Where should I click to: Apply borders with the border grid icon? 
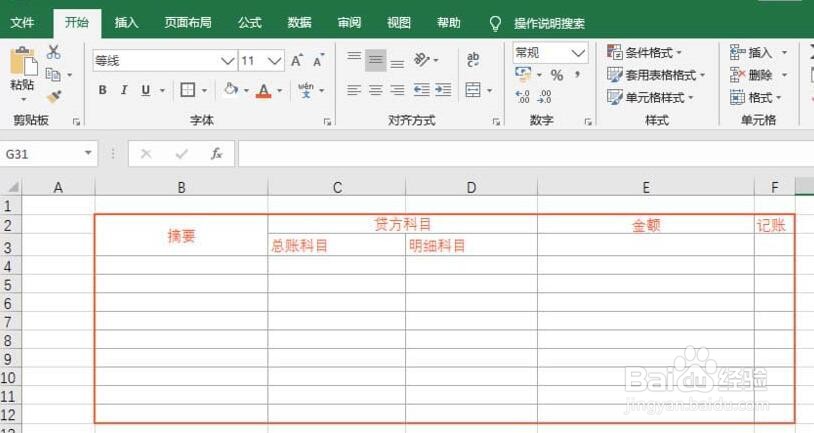pos(187,90)
